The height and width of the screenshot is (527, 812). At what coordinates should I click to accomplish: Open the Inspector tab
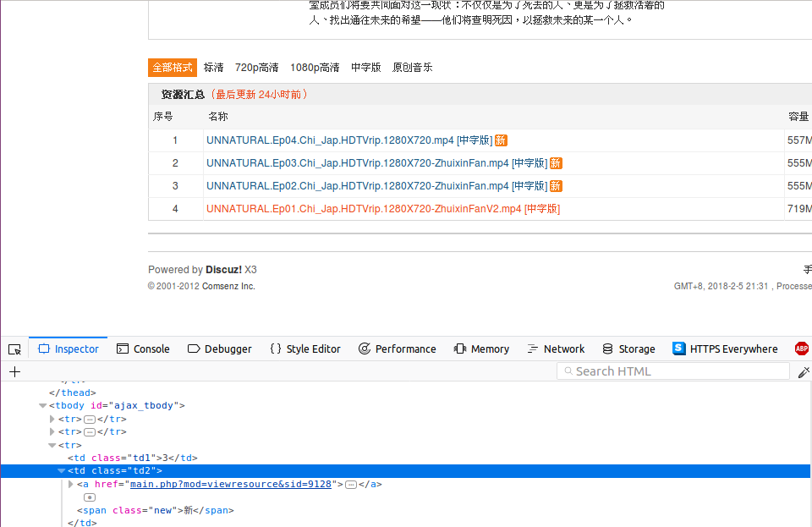point(69,349)
